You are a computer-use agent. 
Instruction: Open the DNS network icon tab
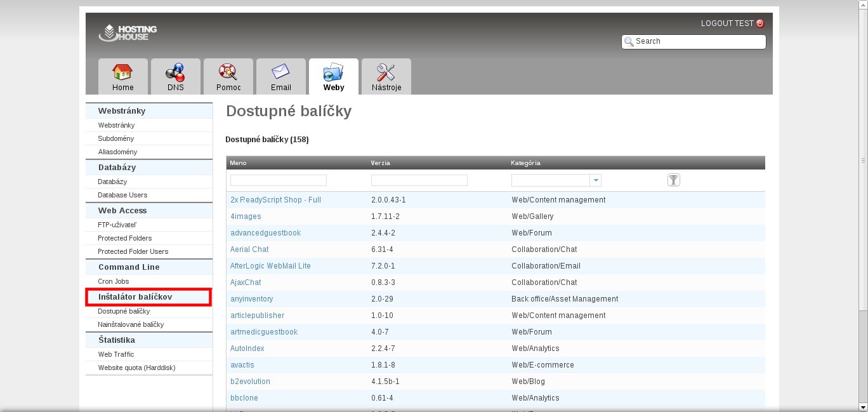pyautogui.click(x=175, y=72)
